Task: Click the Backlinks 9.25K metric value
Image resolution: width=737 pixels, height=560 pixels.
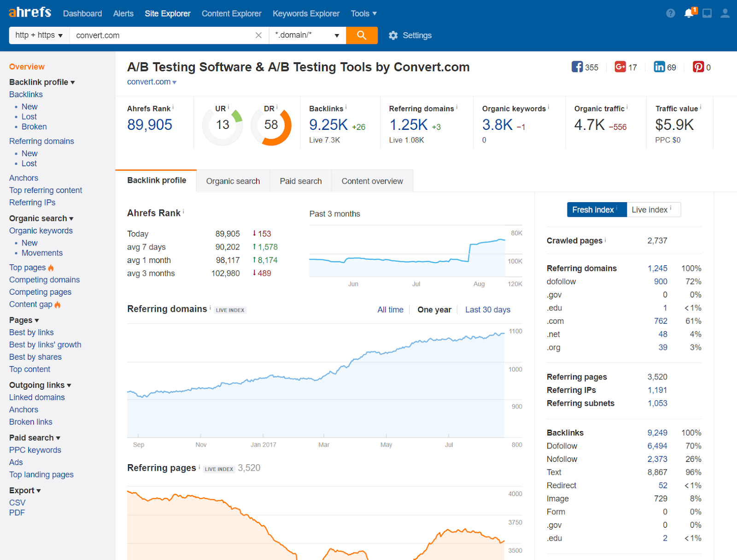Action: coord(328,125)
